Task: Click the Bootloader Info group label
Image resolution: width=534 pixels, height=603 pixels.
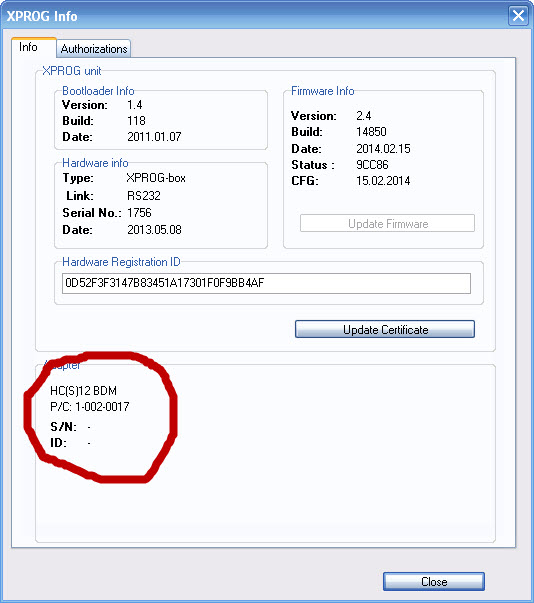Action: point(98,91)
